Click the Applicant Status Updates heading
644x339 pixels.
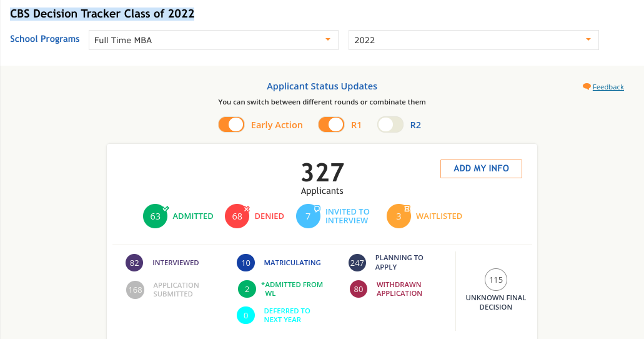pos(322,86)
